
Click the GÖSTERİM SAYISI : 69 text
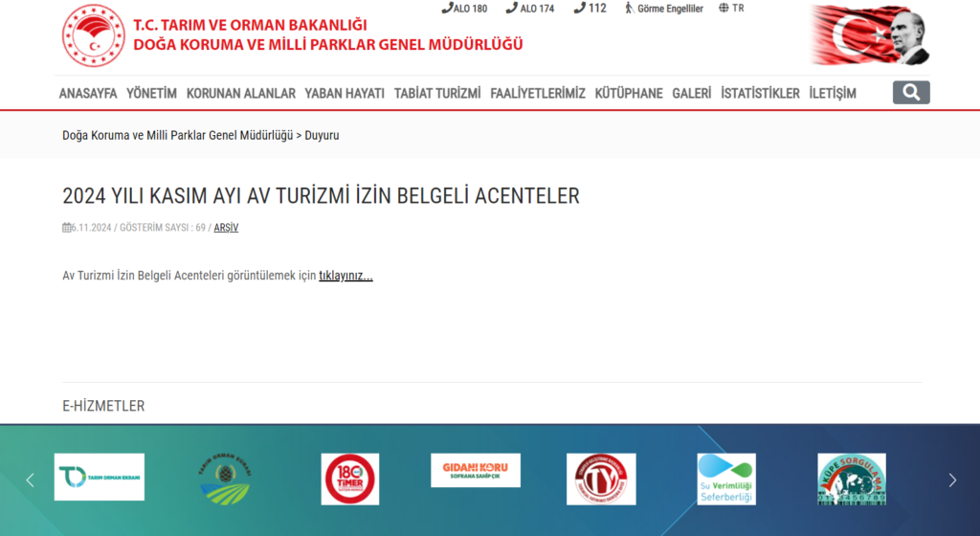163,228
